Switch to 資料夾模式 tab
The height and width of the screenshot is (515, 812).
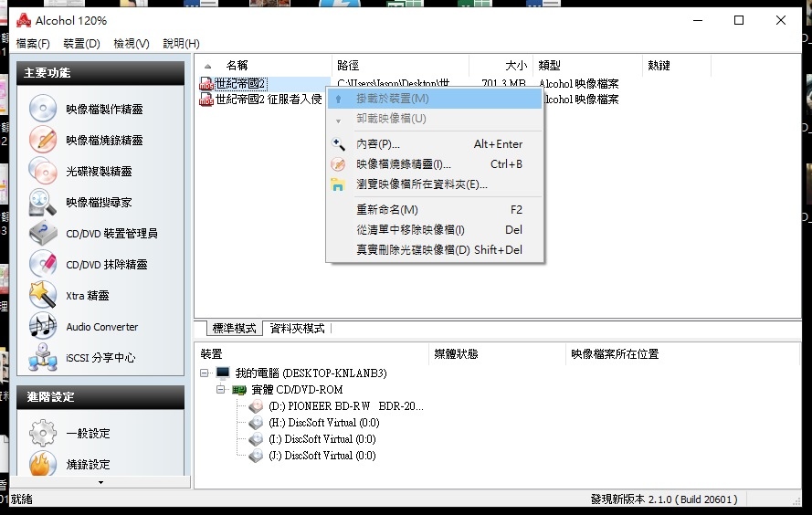[297, 329]
